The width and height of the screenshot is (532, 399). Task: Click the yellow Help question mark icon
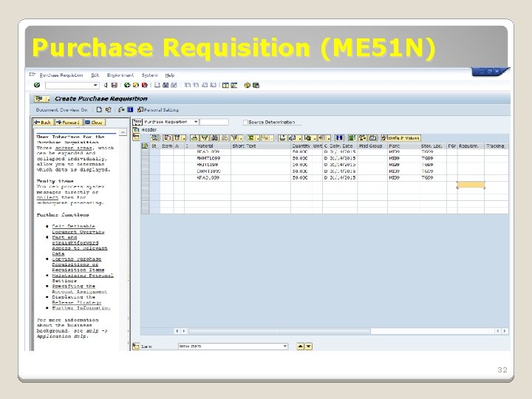(x=247, y=85)
